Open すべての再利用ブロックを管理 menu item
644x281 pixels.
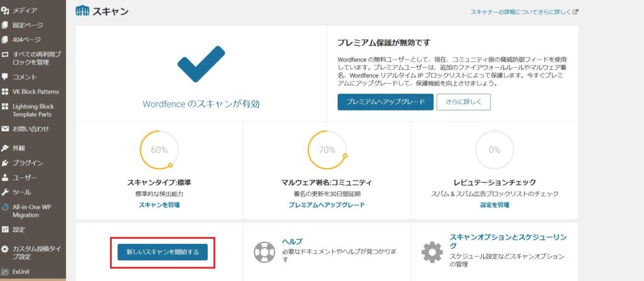[36, 58]
